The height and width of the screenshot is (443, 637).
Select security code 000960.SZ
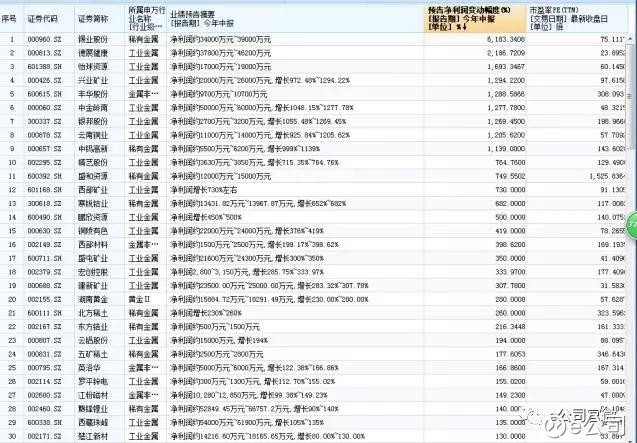[x=45, y=39]
